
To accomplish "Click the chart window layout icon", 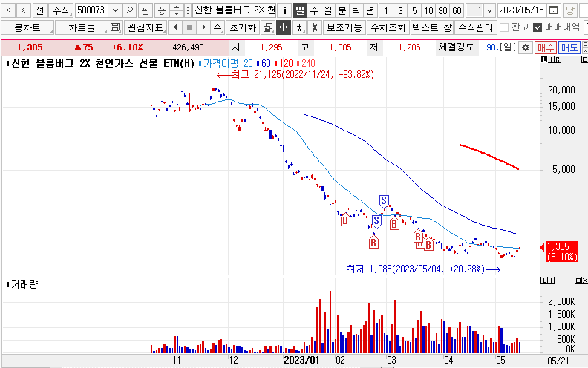I will pyautogui.click(x=268, y=27).
